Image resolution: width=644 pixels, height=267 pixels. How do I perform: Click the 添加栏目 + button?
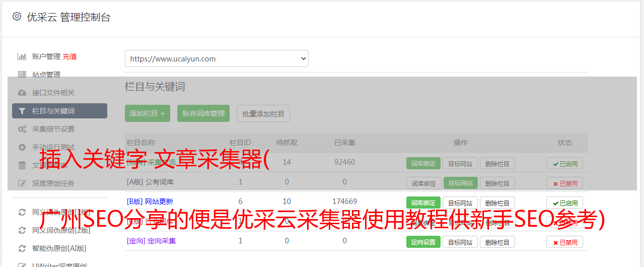click(x=148, y=113)
